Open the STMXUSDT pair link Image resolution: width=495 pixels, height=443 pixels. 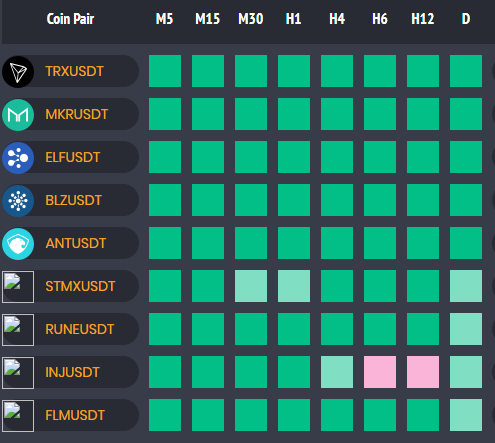pyautogui.click(x=80, y=286)
